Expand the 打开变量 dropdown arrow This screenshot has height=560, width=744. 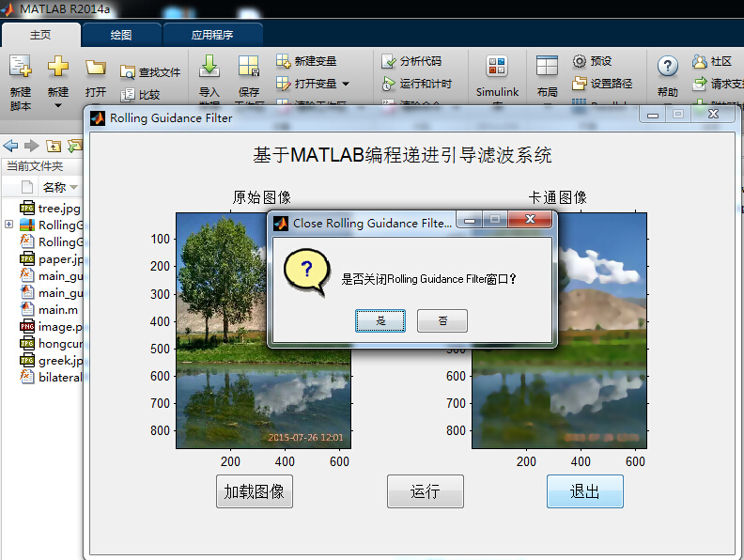click(346, 84)
